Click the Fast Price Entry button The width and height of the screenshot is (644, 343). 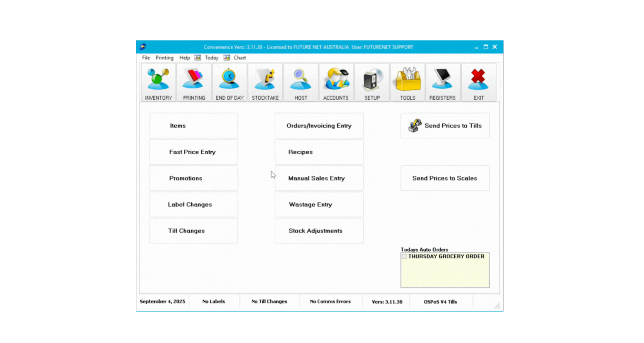[x=193, y=152]
